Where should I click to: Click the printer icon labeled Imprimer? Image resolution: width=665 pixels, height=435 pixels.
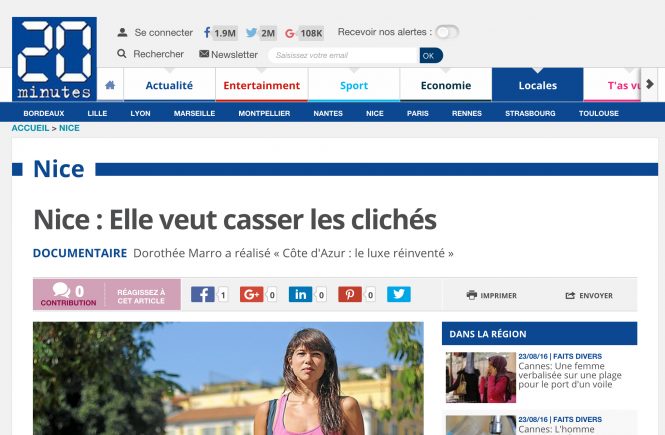click(472, 295)
